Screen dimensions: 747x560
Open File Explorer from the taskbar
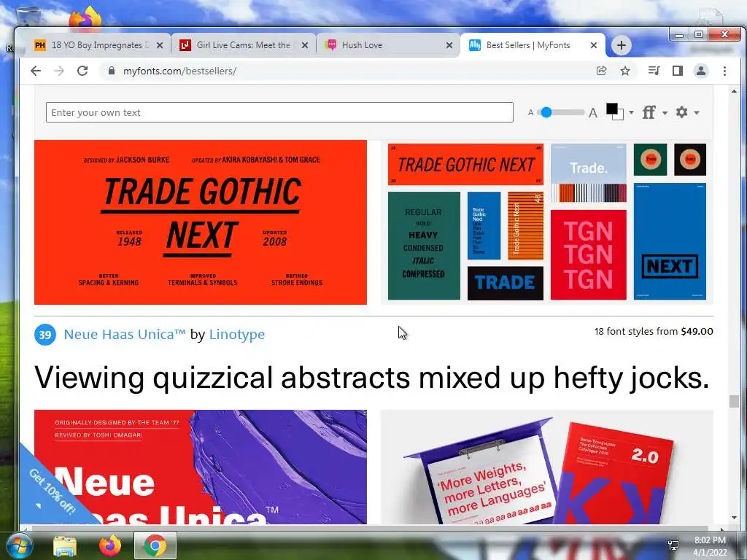tap(65, 546)
